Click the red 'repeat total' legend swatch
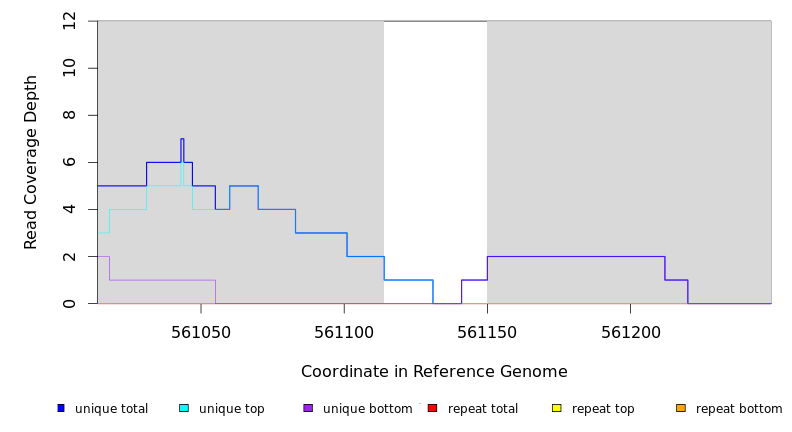 (432, 408)
